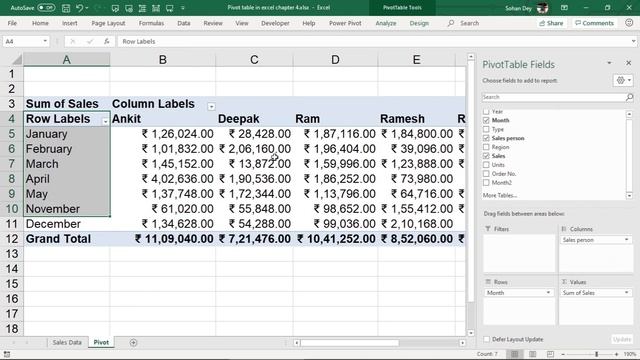
Task: Click the zoom in plus icon
Action: coord(616,354)
